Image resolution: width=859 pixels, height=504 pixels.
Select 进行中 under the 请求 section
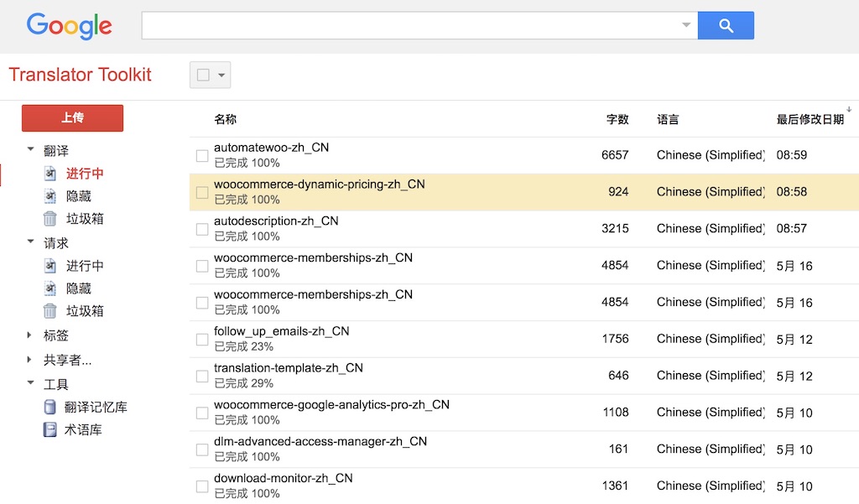(x=85, y=266)
